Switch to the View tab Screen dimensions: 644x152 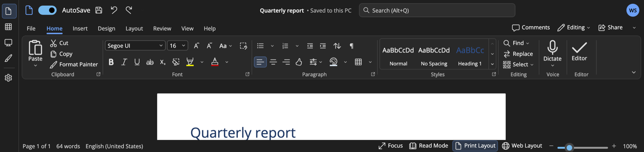187,28
